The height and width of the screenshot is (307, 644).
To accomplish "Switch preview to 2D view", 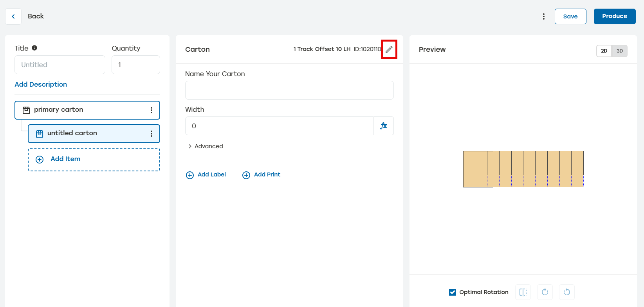I will coord(604,51).
